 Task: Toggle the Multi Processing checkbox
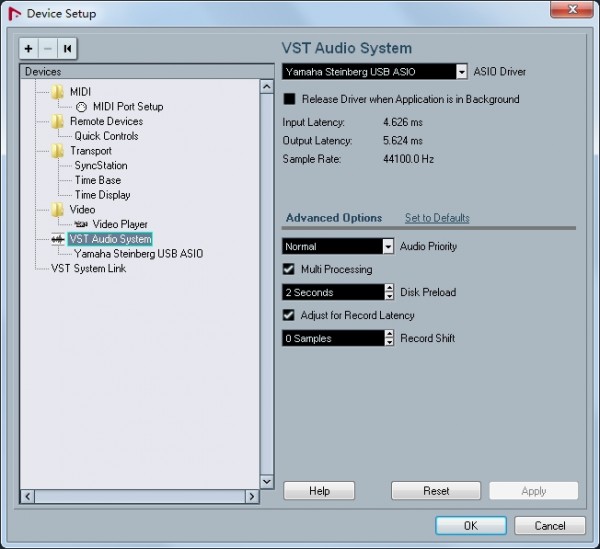pos(290,270)
